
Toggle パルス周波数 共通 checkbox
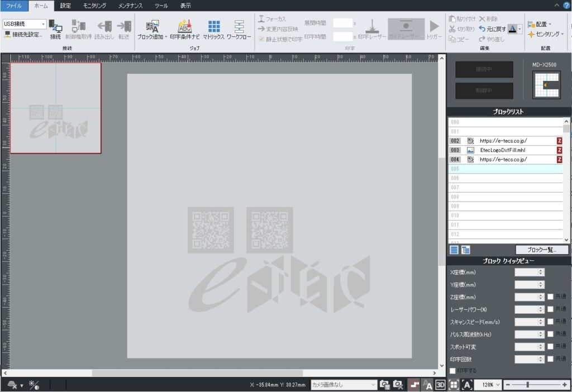tap(550, 334)
